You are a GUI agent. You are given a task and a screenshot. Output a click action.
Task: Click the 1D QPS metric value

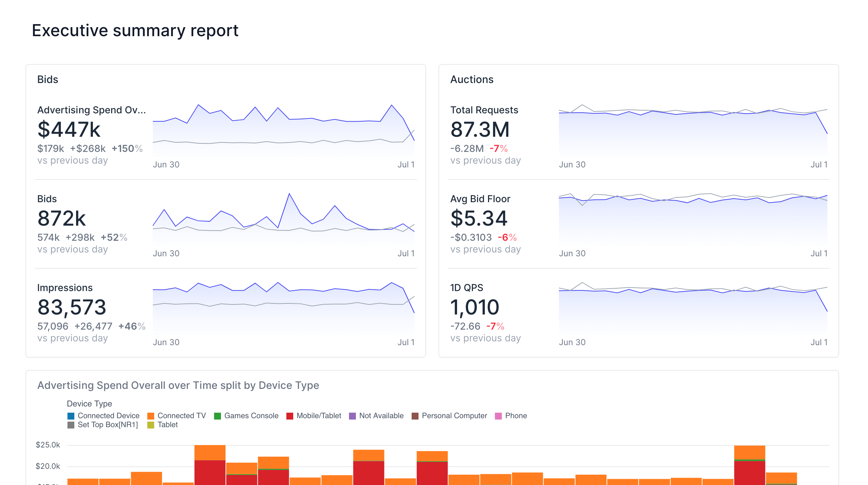pyautogui.click(x=474, y=307)
